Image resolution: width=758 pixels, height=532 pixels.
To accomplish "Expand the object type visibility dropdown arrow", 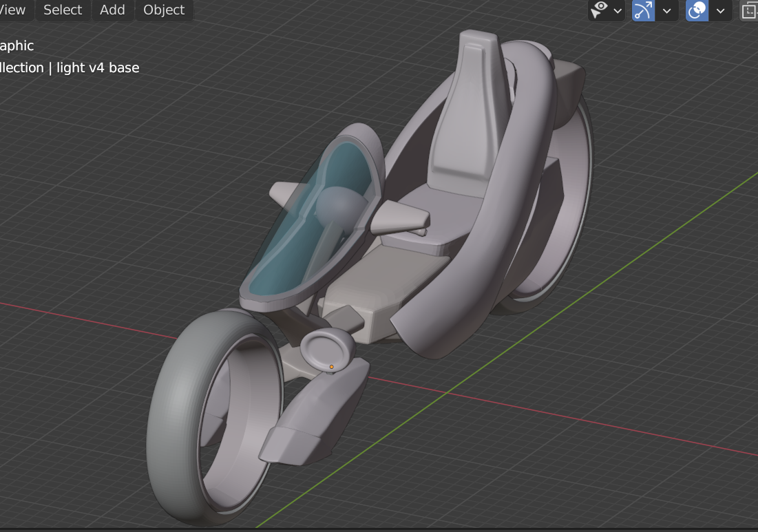I will [x=618, y=10].
